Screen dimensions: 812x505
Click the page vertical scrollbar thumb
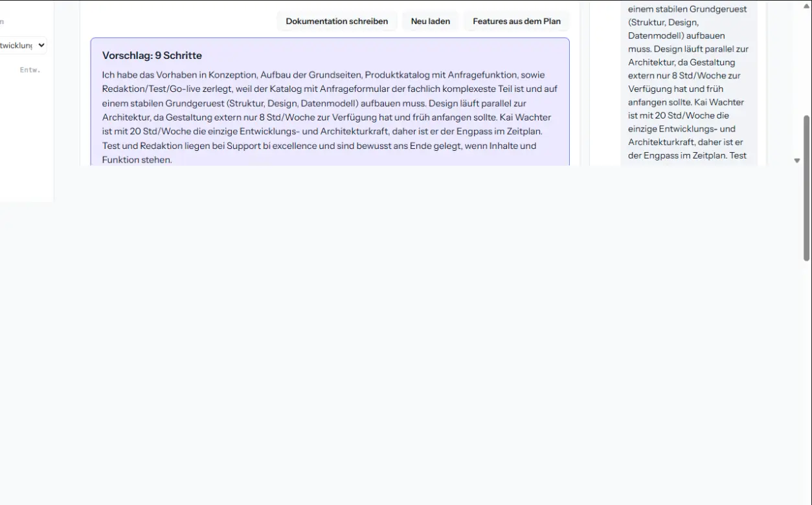click(806, 188)
